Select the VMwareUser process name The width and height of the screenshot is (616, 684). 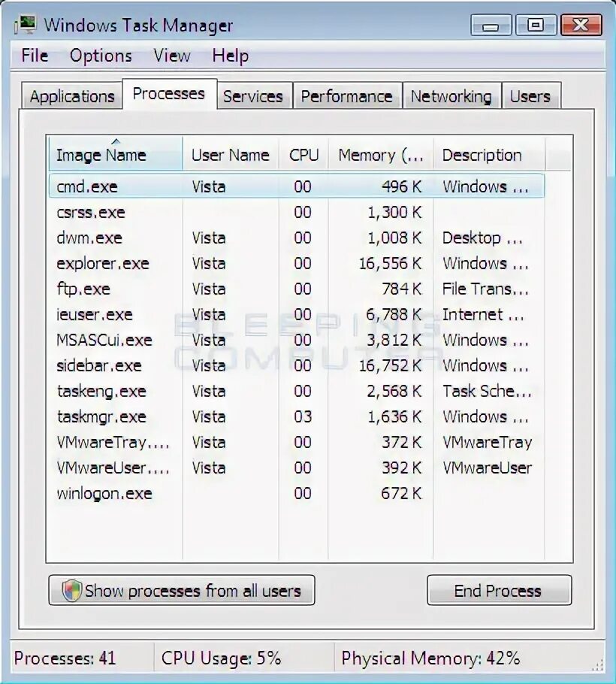pyautogui.click(x=113, y=468)
